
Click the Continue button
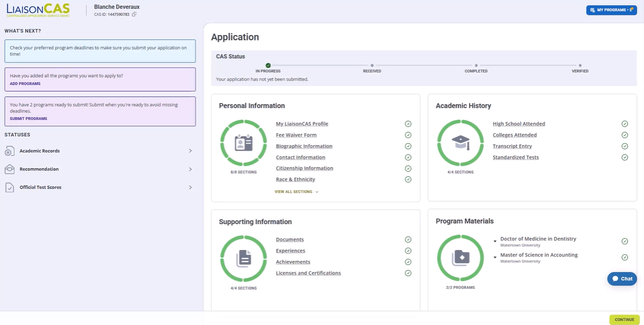click(x=624, y=320)
